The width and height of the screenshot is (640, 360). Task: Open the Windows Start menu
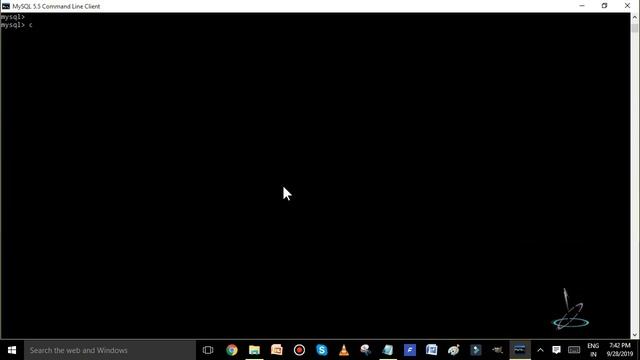click(x=12, y=350)
